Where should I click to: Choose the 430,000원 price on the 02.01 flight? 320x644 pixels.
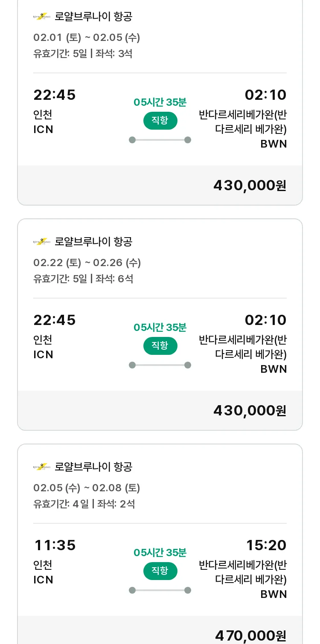coord(250,186)
